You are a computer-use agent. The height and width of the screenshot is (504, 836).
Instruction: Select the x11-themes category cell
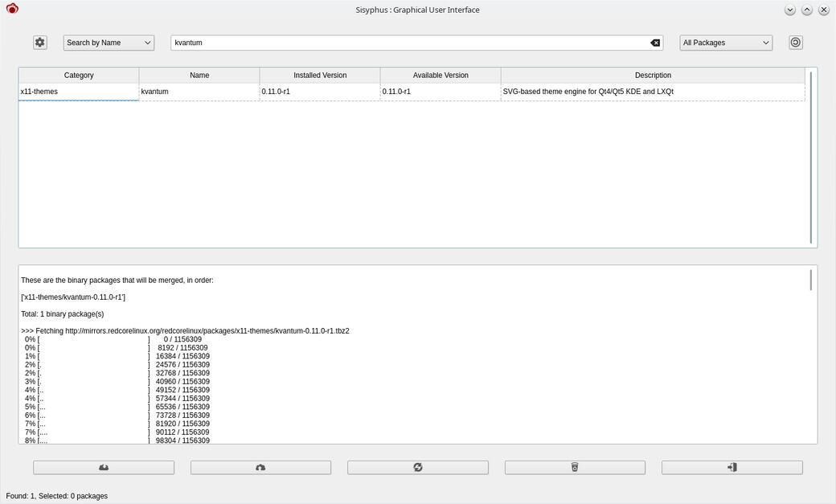click(x=79, y=92)
